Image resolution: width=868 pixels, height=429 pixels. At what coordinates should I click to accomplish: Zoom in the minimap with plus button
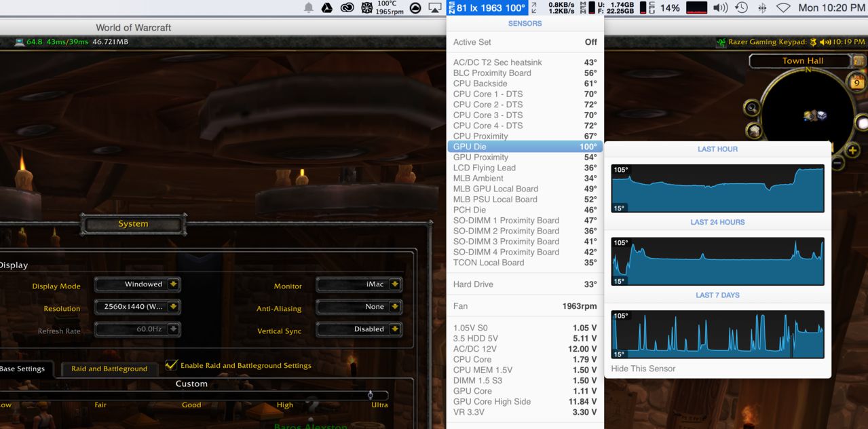pos(853,149)
